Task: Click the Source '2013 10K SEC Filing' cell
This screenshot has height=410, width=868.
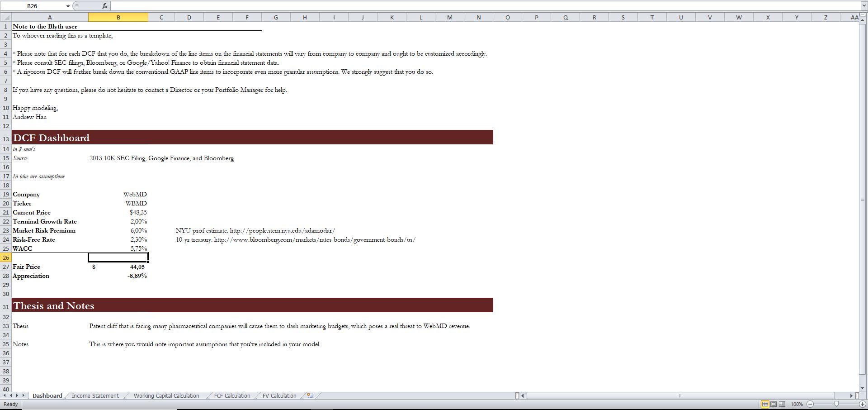Action: 161,158
